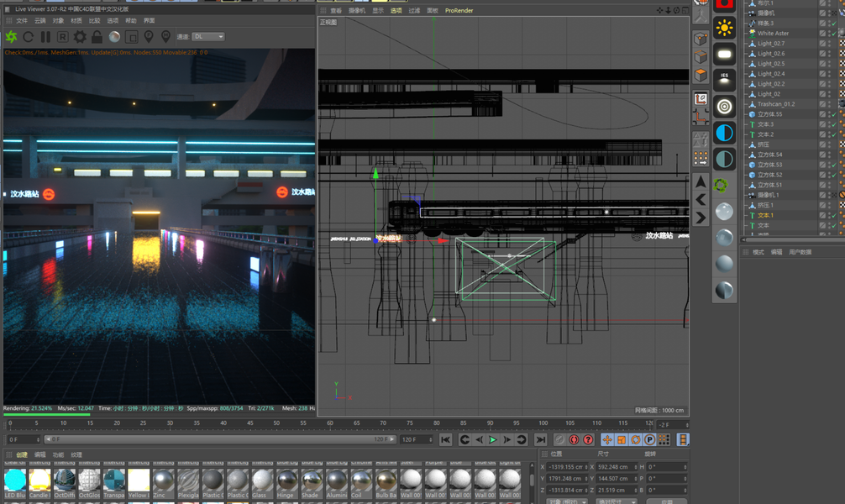
Task: Toggle green checkmark for 文本.3
Action: tap(834, 124)
